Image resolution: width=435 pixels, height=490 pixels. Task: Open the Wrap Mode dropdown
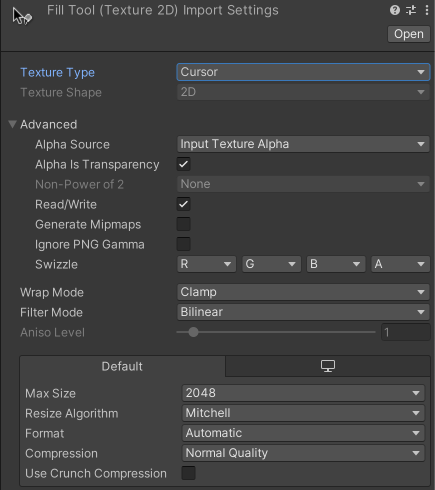tap(303, 292)
